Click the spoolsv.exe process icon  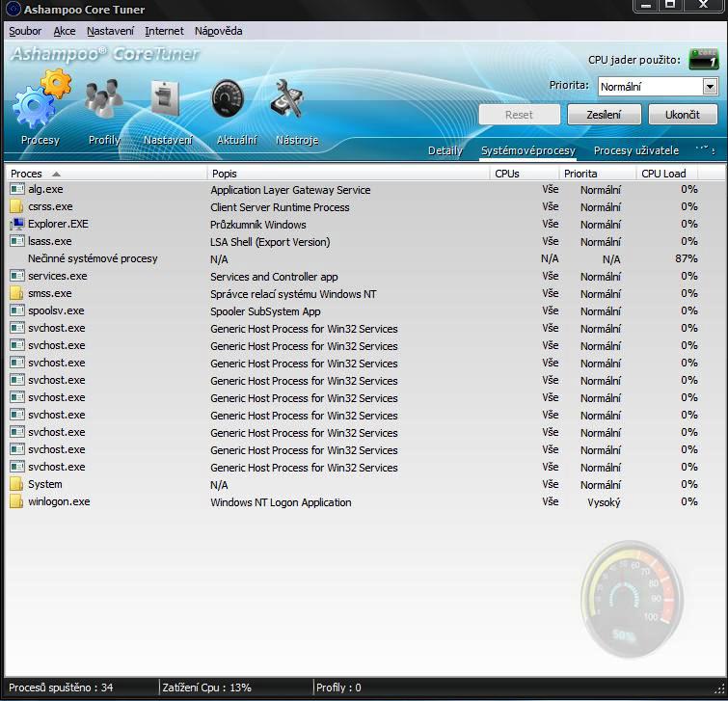[17, 310]
